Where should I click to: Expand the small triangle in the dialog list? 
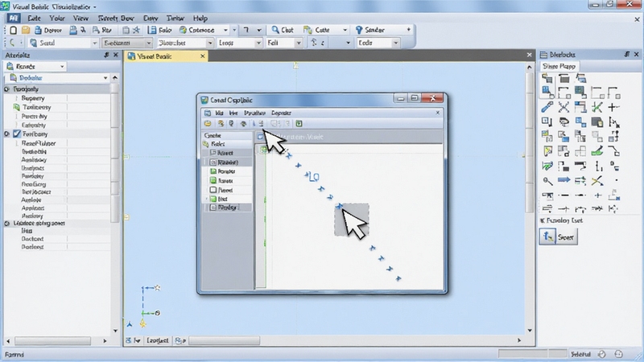(x=207, y=199)
